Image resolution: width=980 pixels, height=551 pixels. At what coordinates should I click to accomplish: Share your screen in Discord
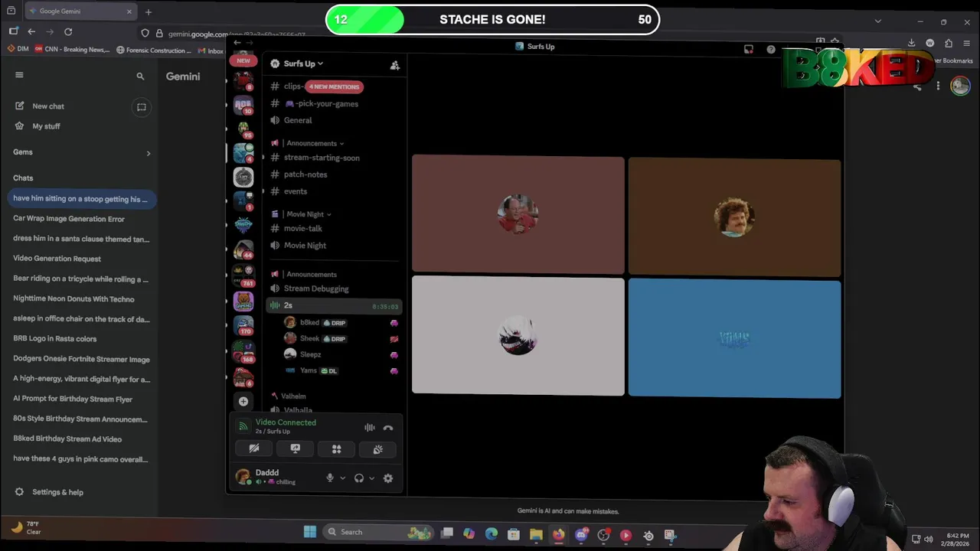pyautogui.click(x=296, y=449)
